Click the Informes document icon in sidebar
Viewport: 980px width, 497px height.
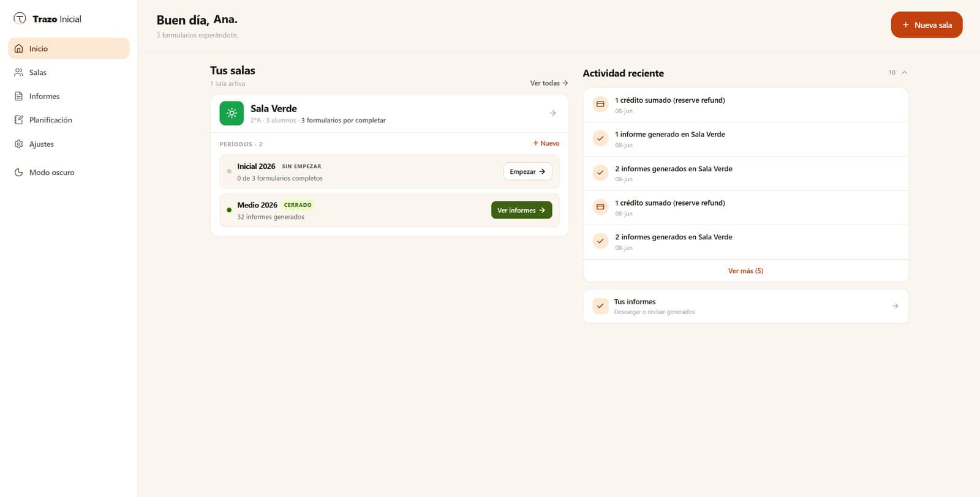coord(18,96)
